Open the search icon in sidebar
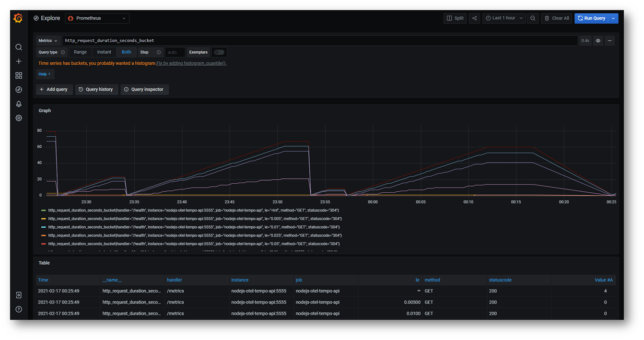The image size is (644, 340). [19, 47]
